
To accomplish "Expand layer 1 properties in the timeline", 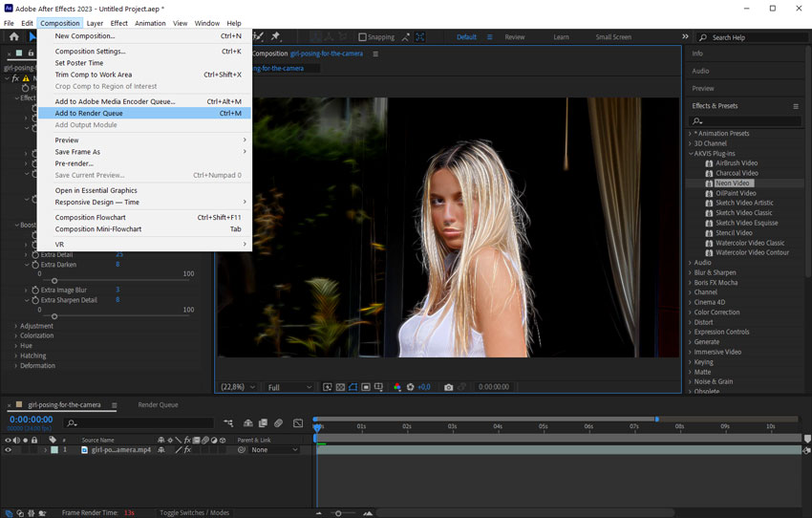I will coord(46,450).
